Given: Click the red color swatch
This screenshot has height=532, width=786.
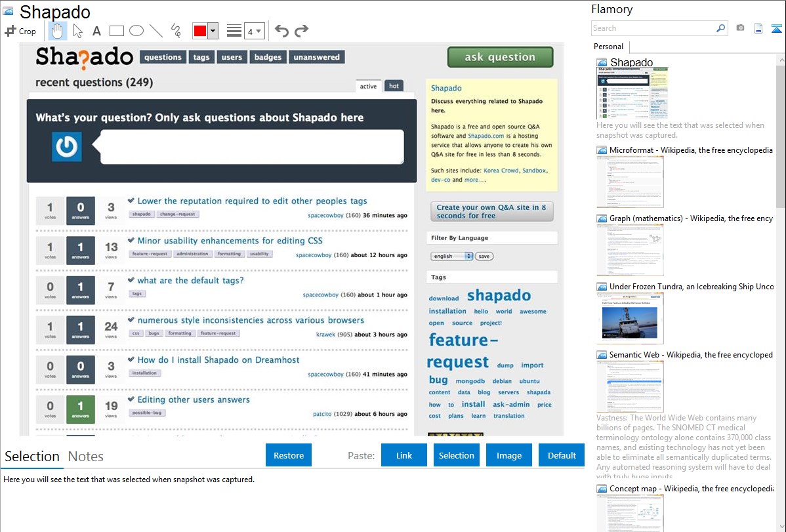Looking at the screenshot, I should [x=200, y=31].
